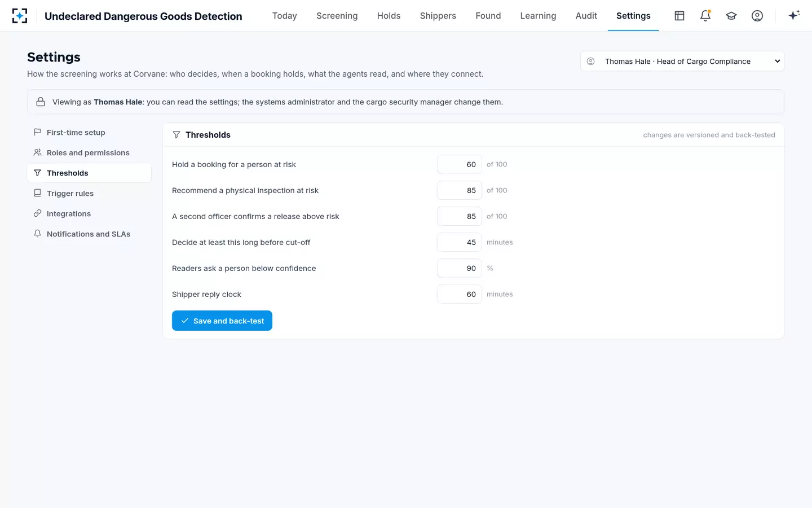Launch the sparkle assistant icon

coord(794,16)
